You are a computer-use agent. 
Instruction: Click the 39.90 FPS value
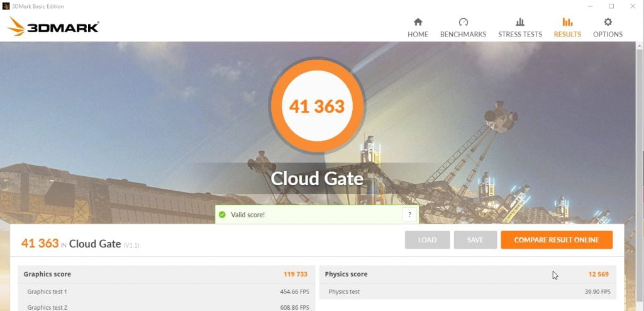pyautogui.click(x=597, y=291)
